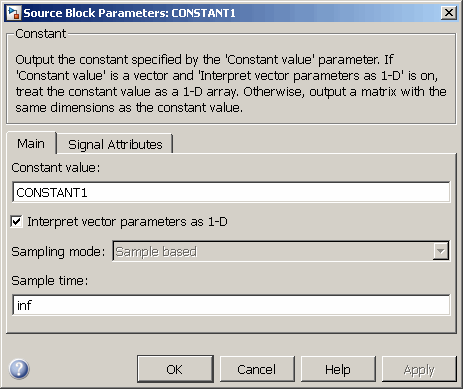463x389 pixels.
Task: Open documentation via the Help button
Action: click(x=338, y=369)
